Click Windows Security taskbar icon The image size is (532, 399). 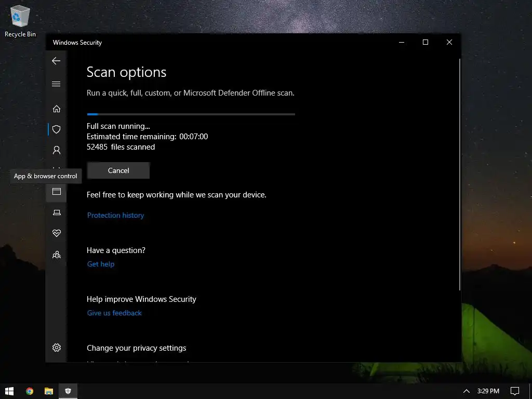click(x=68, y=391)
